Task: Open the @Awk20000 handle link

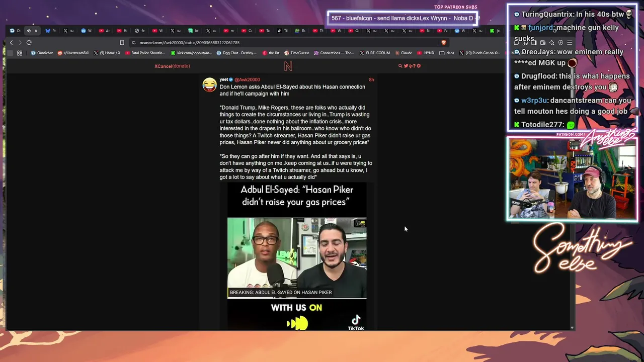Action: pos(247,79)
